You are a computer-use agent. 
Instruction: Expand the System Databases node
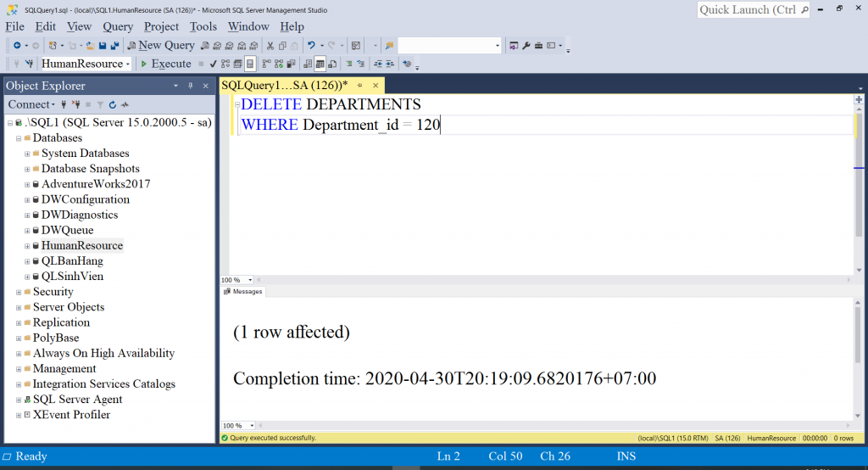click(26, 154)
